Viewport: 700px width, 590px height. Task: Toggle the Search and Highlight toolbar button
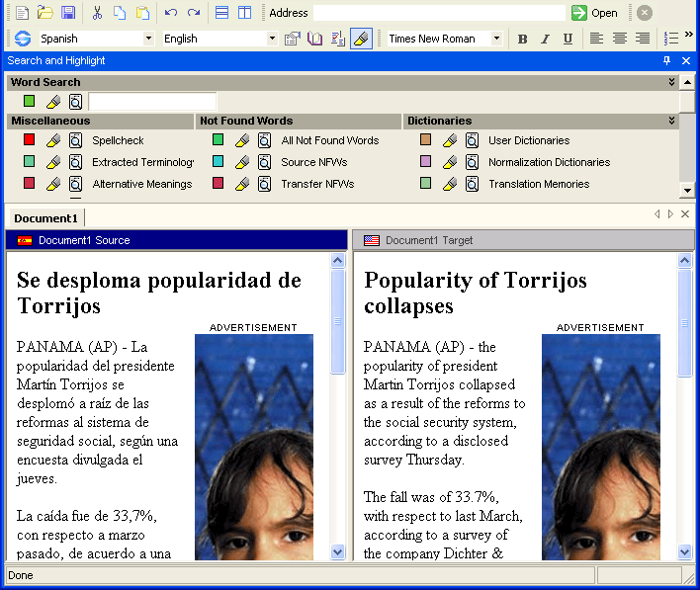click(361, 39)
